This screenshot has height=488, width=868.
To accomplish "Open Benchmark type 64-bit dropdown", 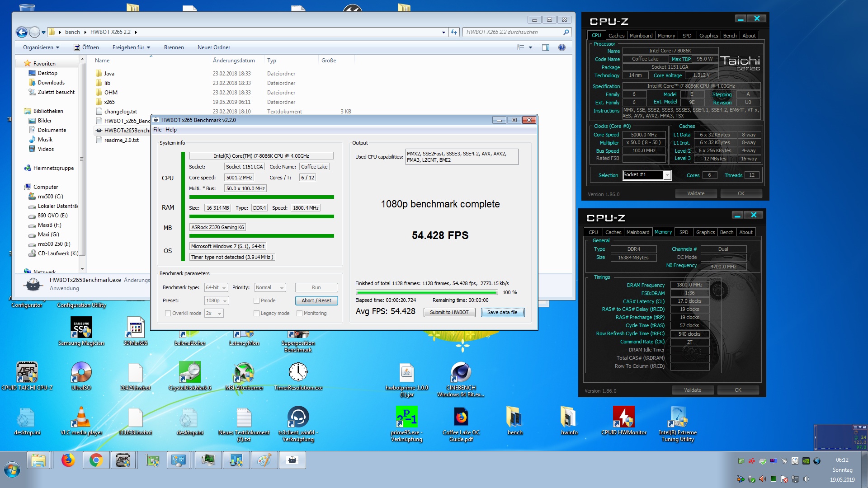I will pyautogui.click(x=216, y=287).
